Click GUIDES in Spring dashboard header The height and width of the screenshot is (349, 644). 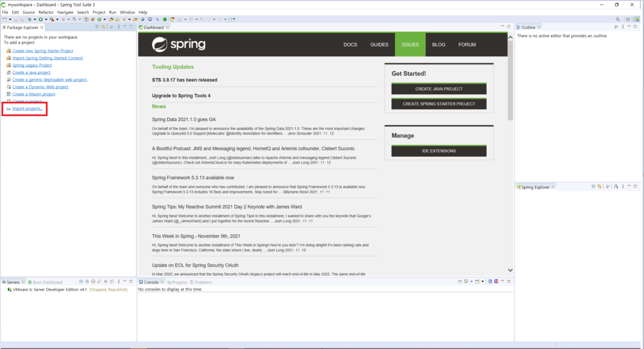tap(379, 45)
